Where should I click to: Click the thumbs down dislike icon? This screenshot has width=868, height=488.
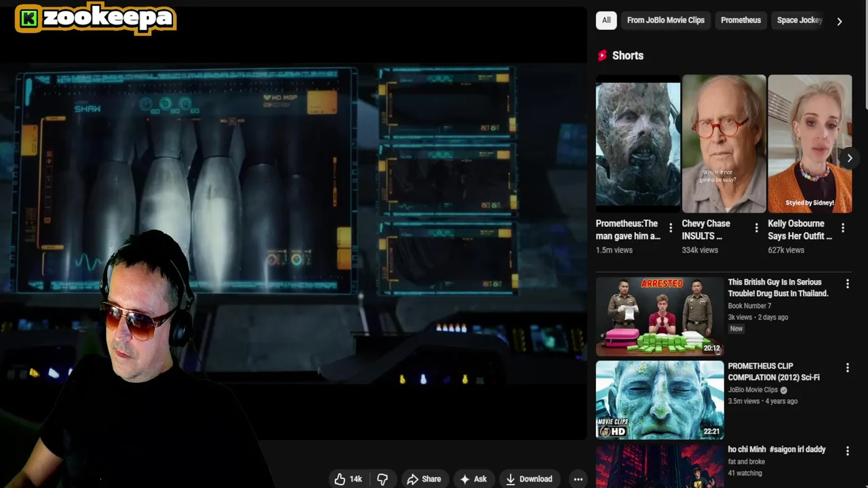(382, 479)
